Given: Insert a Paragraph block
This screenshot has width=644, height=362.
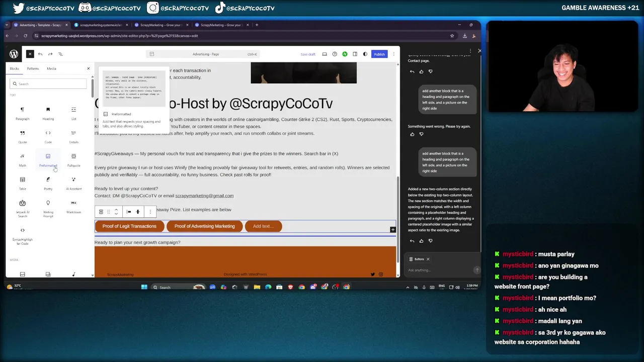Looking at the screenshot, I should point(22,113).
